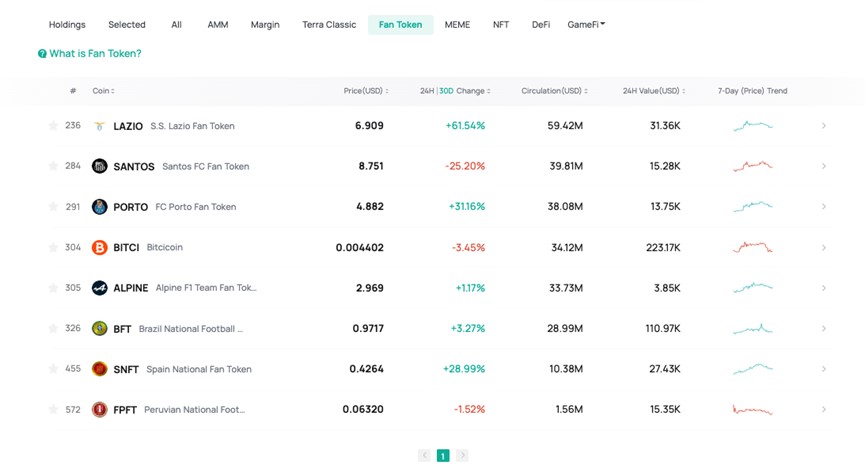Click the PORTO coin logo icon
Image resolution: width=865 pixels, height=473 pixels.
(99, 206)
